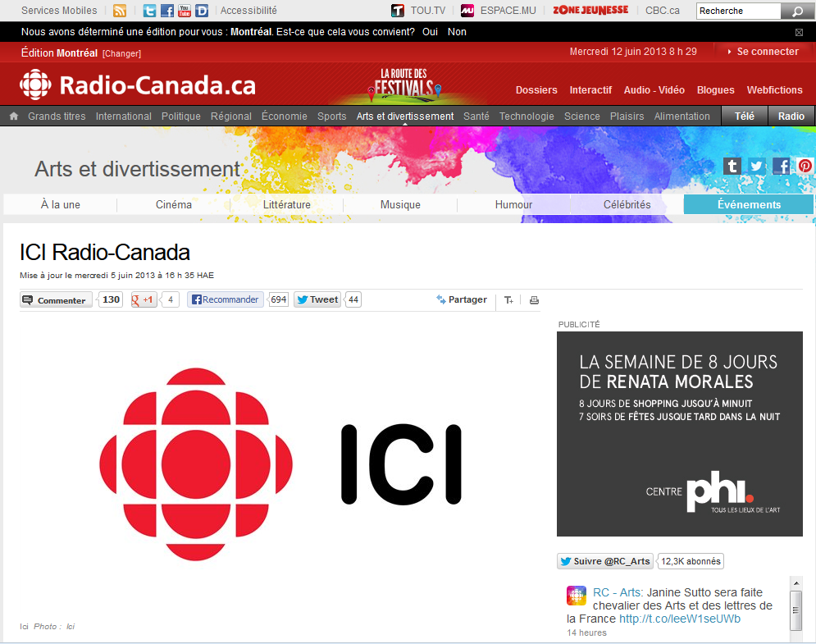Share the section on Tumblr

[732, 166]
